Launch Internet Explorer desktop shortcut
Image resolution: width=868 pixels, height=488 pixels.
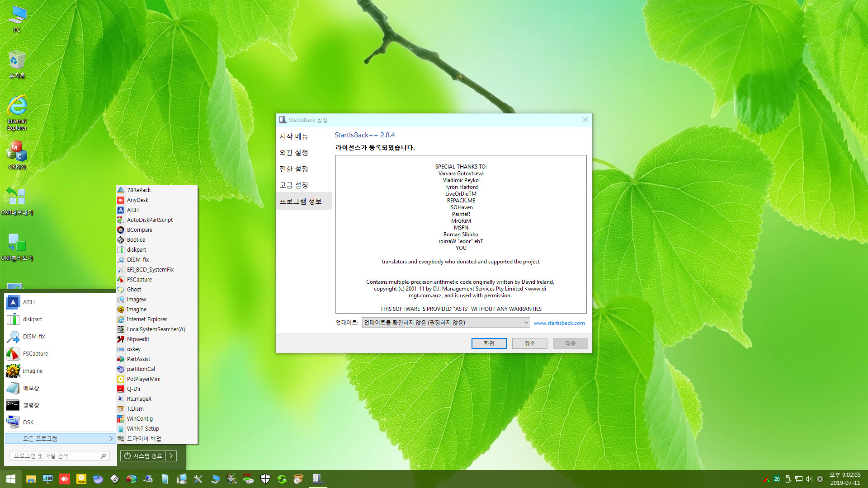click(17, 112)
